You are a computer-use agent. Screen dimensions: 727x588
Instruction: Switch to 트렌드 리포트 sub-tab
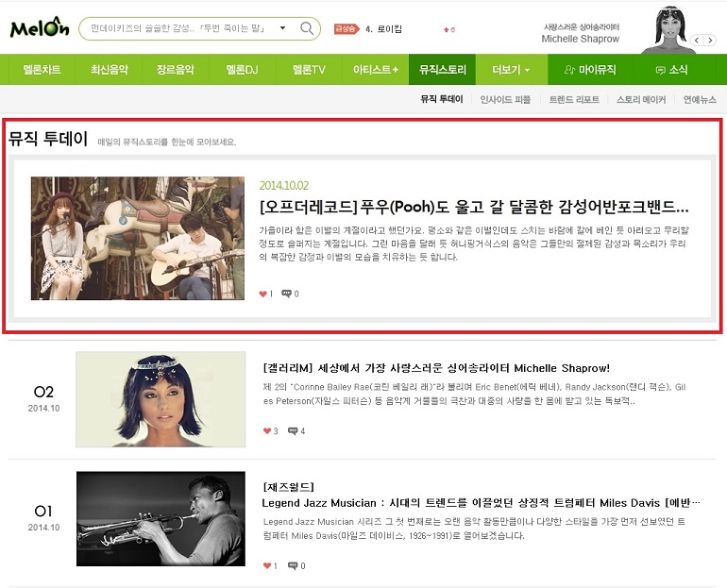(574, 99)
